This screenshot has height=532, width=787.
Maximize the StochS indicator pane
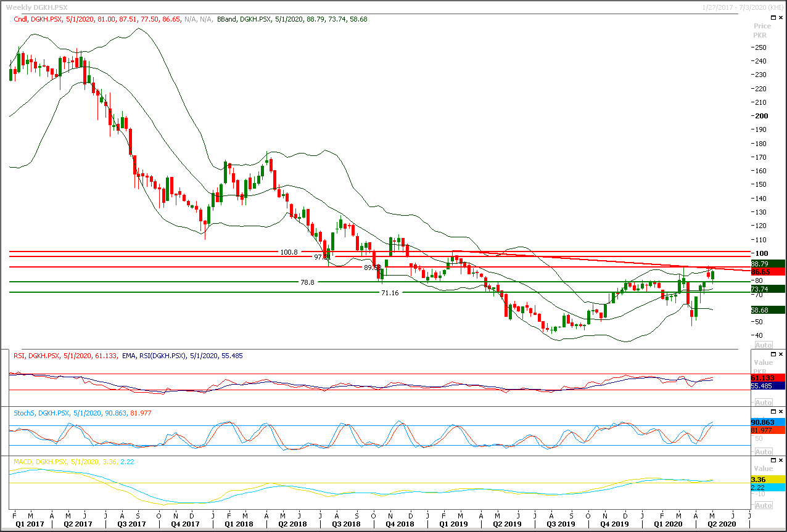pos(773,411)
